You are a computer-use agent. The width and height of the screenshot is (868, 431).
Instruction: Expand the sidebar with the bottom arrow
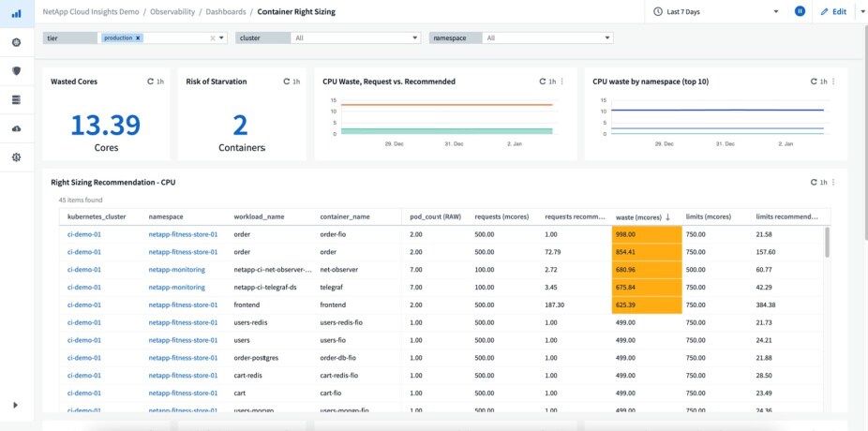tap(15, 405)
